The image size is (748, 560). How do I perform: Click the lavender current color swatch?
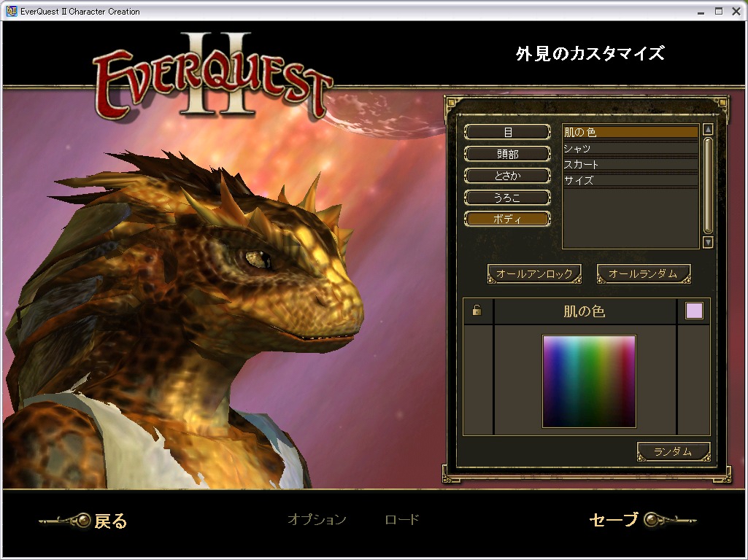[693, 311]
